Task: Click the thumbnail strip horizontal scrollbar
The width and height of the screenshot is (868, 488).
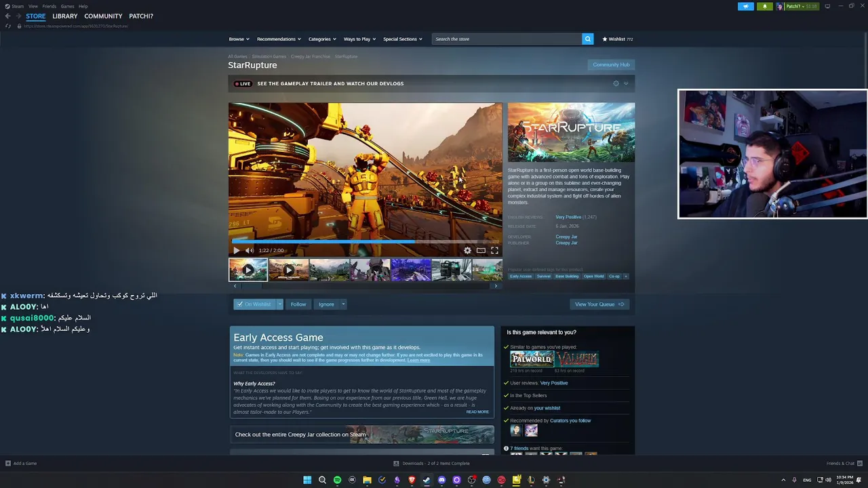Action: [x=365, y=286]
